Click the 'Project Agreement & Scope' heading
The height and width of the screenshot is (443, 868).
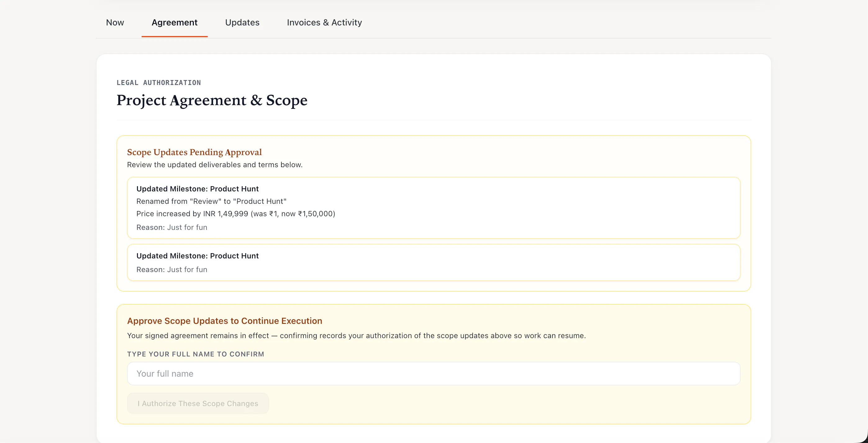click(x=212, y=100)
